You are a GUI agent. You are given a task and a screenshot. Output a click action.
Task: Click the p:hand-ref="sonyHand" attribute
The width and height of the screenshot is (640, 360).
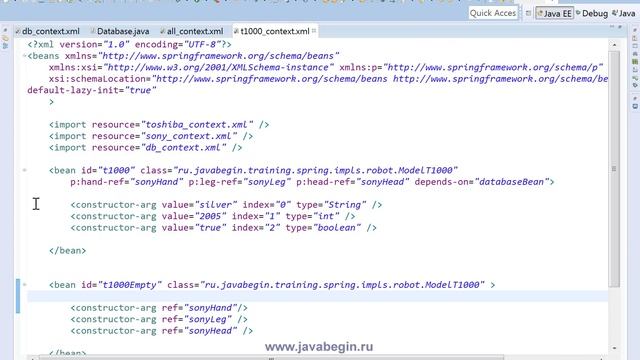tap(127, 182)
